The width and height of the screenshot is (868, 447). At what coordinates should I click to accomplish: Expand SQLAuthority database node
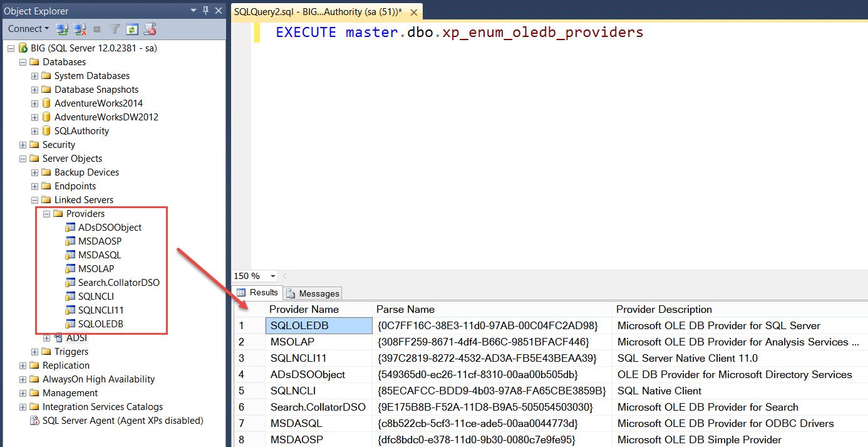pos(35,131)
